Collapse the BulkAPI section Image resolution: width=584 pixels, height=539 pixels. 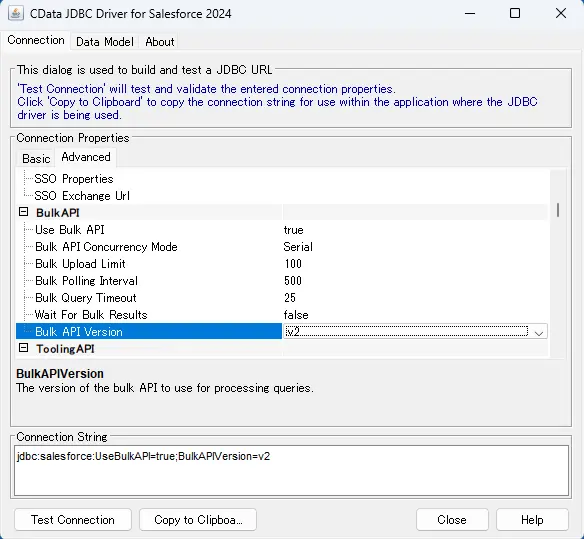point(23,212)
